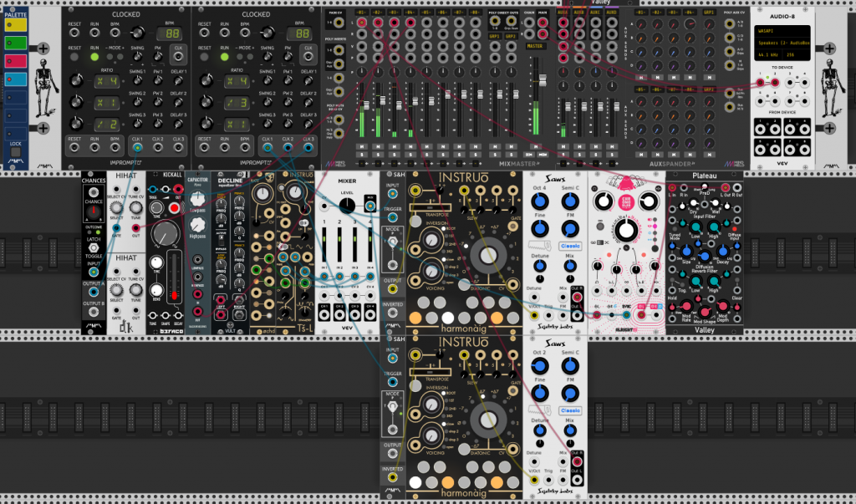Click the VCV Mixer LEVEL knob
The width and height of the screenshot is (856, 504).
click(347, 206)
